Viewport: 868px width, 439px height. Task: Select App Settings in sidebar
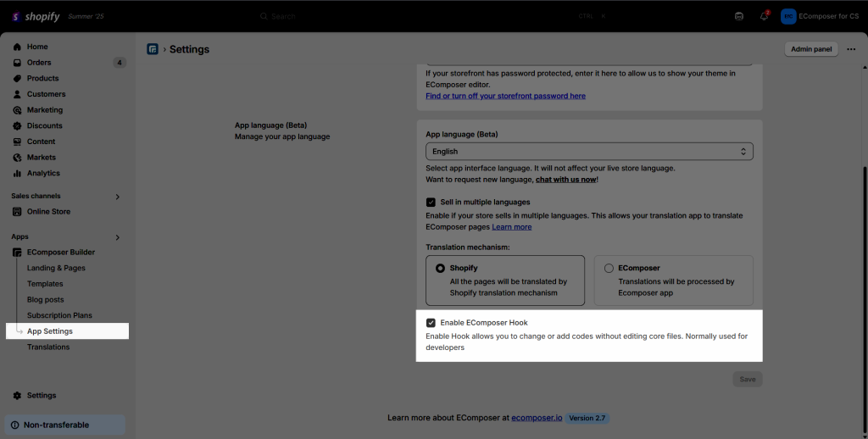pyautogui.click(x=68, y=331)
